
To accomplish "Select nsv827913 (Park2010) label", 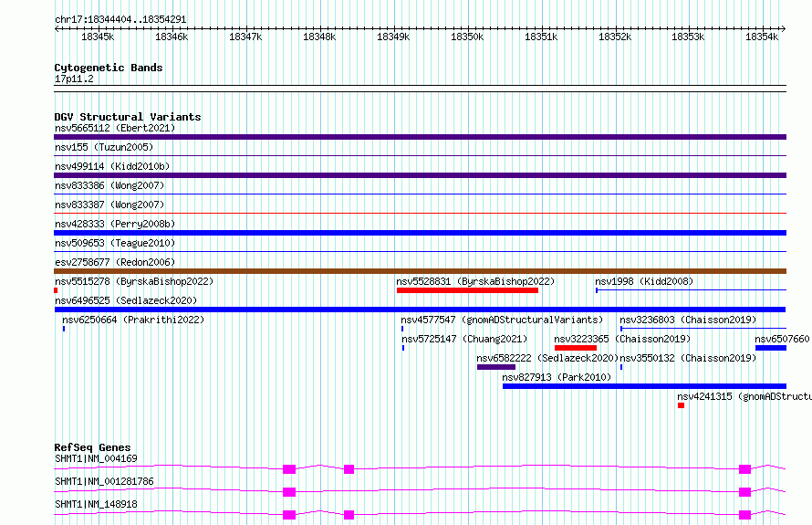I will coord(557,377).
